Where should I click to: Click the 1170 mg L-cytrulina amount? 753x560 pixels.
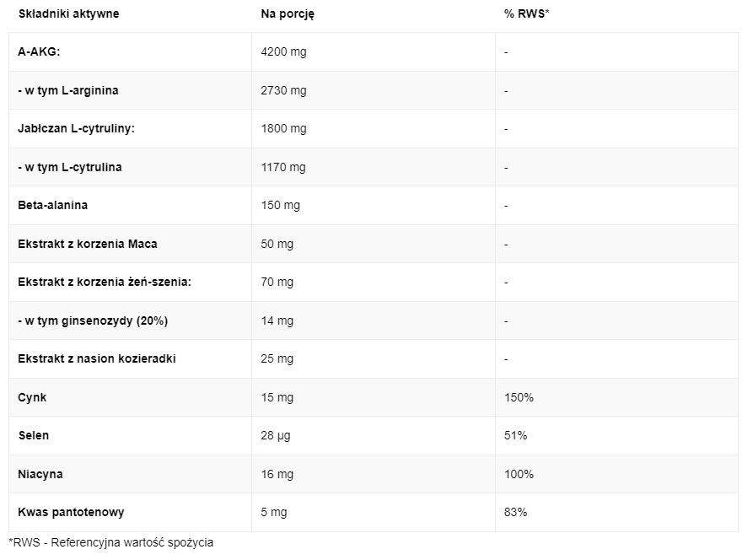pos(282,167)
